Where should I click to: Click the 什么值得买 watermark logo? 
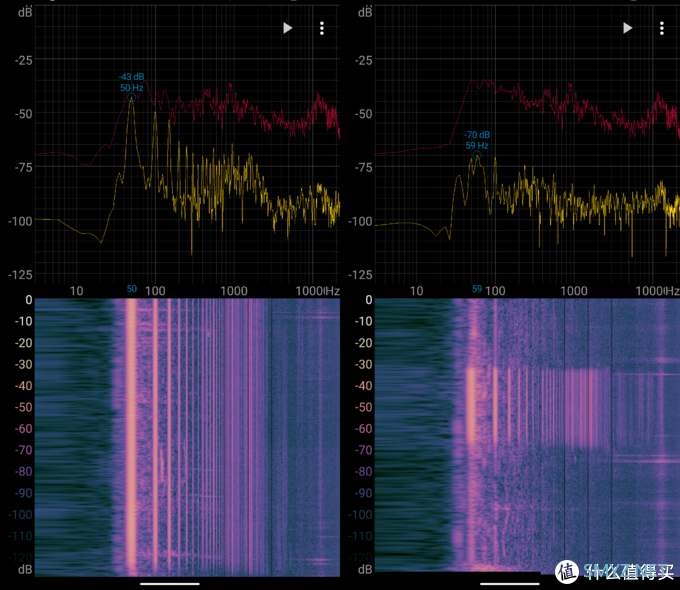pyautogui.click(x=612, y=571)
